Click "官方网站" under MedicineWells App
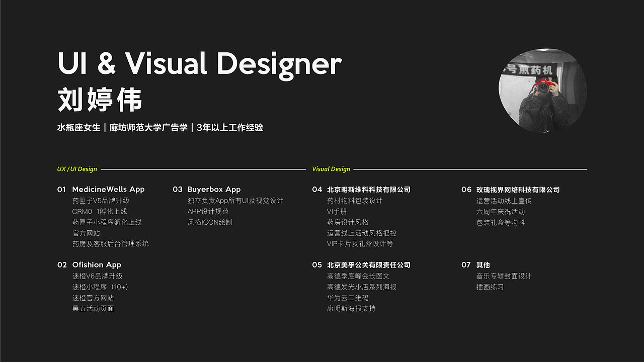The image size is (644, 362). coord(86,233)
